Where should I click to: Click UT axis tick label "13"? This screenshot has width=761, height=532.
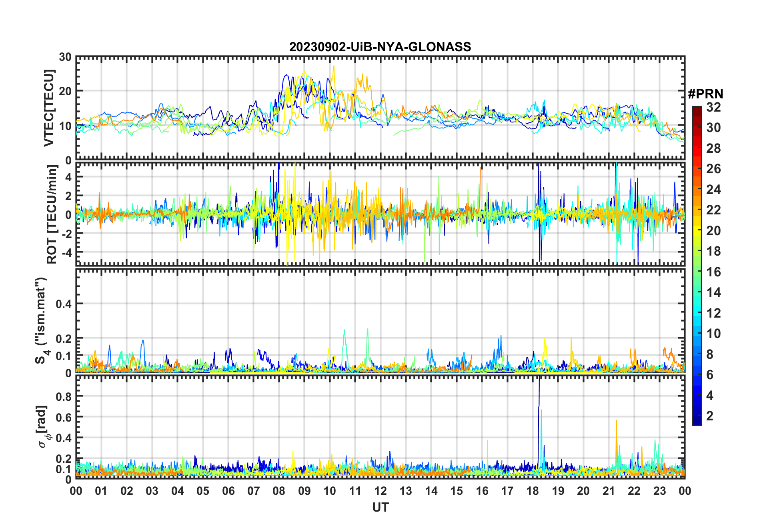(406, 491)
